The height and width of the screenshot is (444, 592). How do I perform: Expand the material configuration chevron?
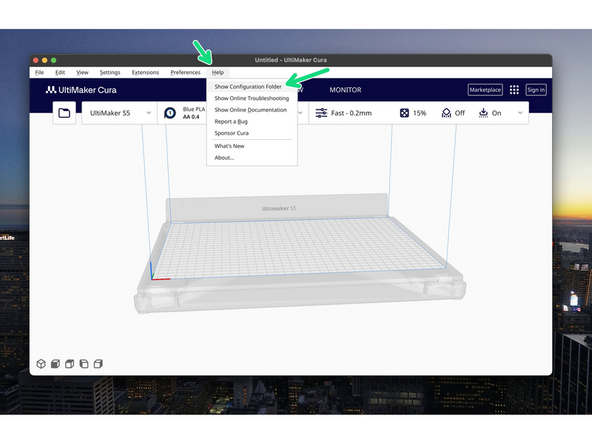point(301,113)
